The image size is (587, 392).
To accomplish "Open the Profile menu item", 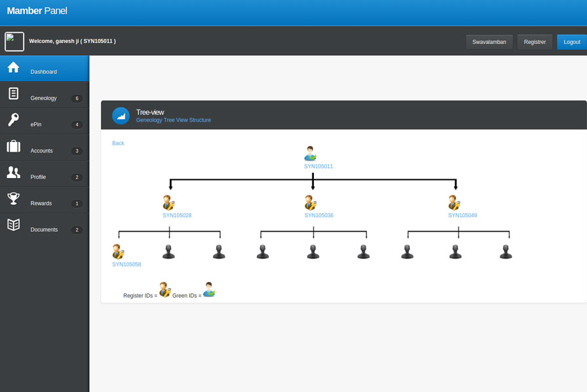I will pyautogui.click(x=45, y=173).
